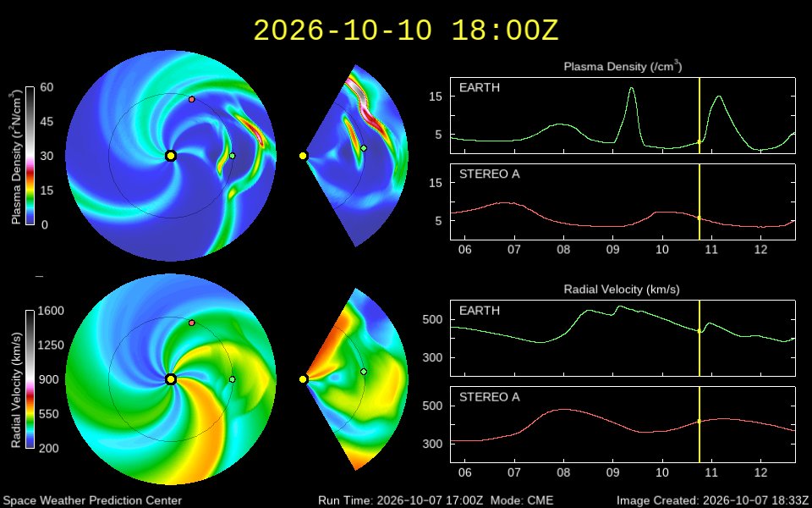Click the 06 date tick under the density plots
Viewport: 812px width, 508px height.
point(465,249)
